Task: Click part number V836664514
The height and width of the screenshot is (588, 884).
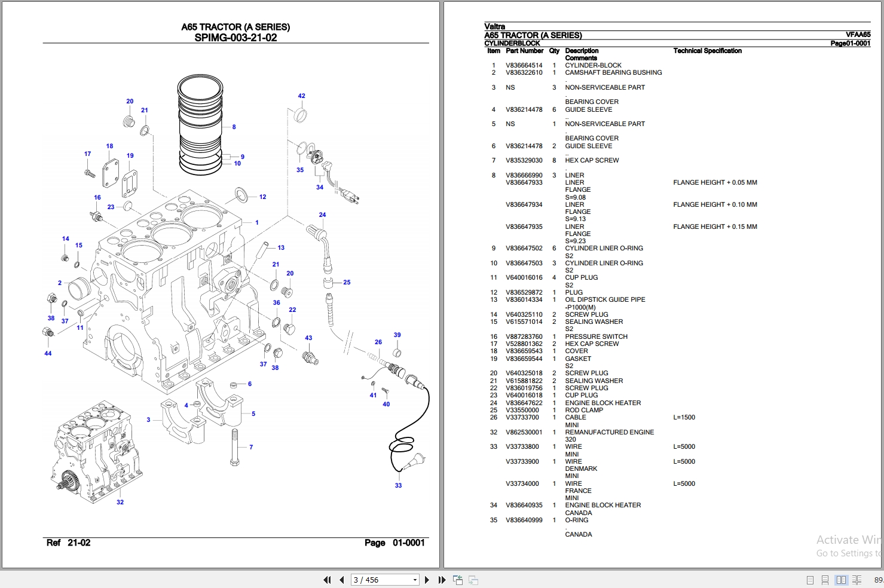Action: pos(524,66)
